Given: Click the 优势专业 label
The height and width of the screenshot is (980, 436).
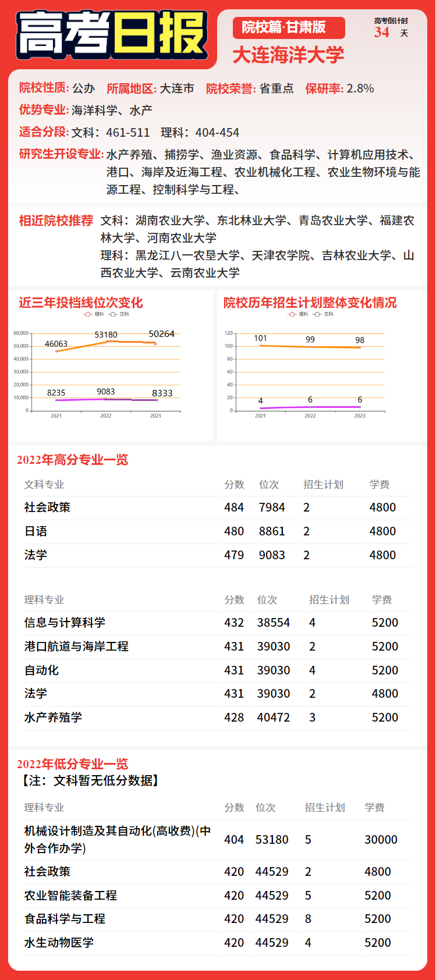Looking at the screenshot, I should (44, 110).
